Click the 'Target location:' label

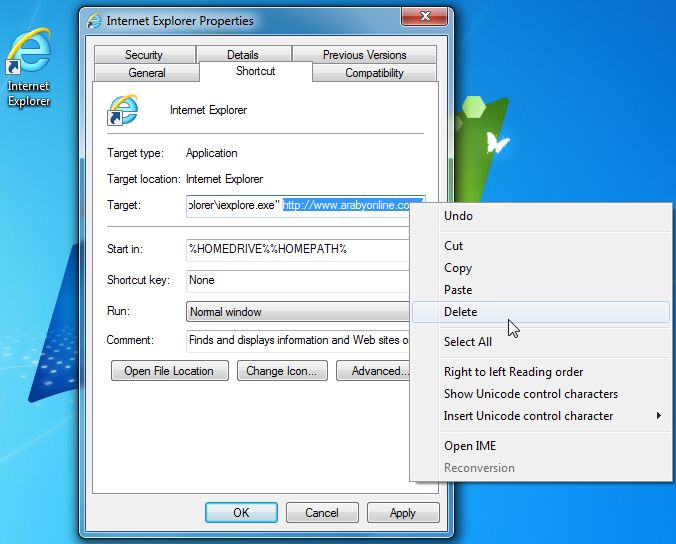click(x=144, y=179)
